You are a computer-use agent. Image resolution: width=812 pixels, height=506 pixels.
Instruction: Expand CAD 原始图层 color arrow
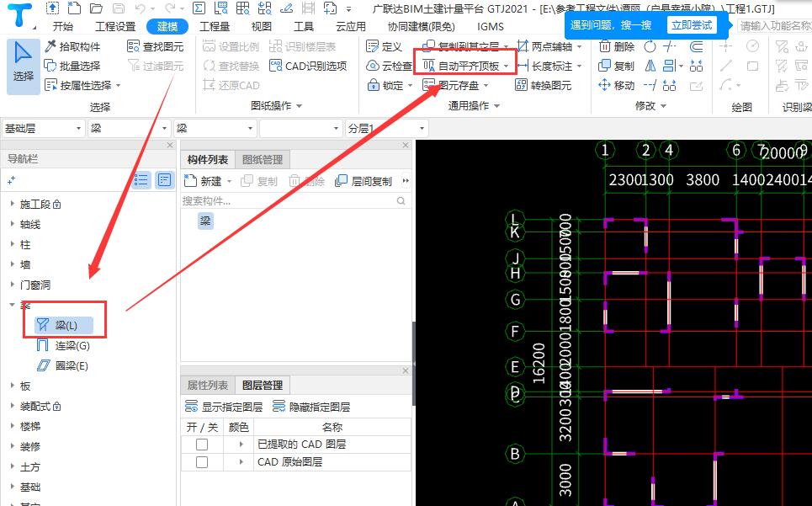241,462
